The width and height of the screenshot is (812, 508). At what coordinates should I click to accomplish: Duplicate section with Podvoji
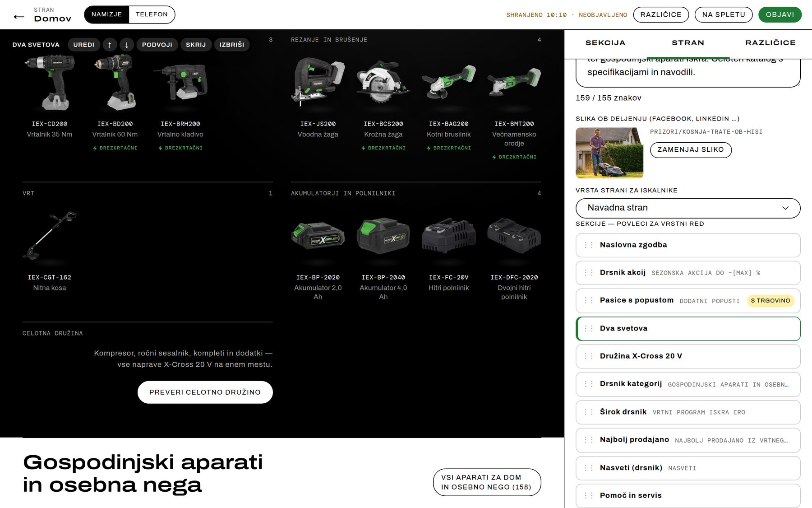point(157,45)
